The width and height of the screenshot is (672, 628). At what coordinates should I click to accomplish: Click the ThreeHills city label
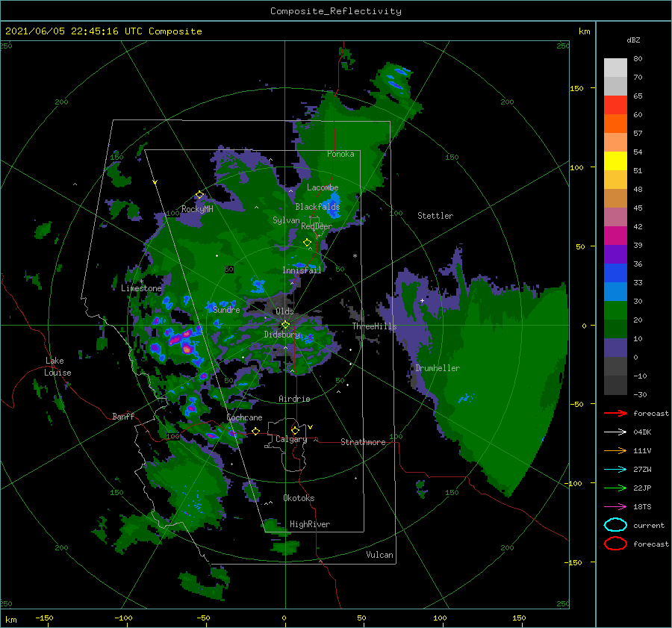(x=375, y=326)
